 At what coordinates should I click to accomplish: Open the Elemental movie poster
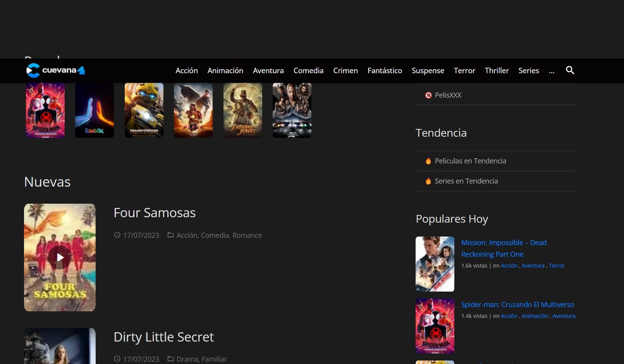[x=95, y=110]
